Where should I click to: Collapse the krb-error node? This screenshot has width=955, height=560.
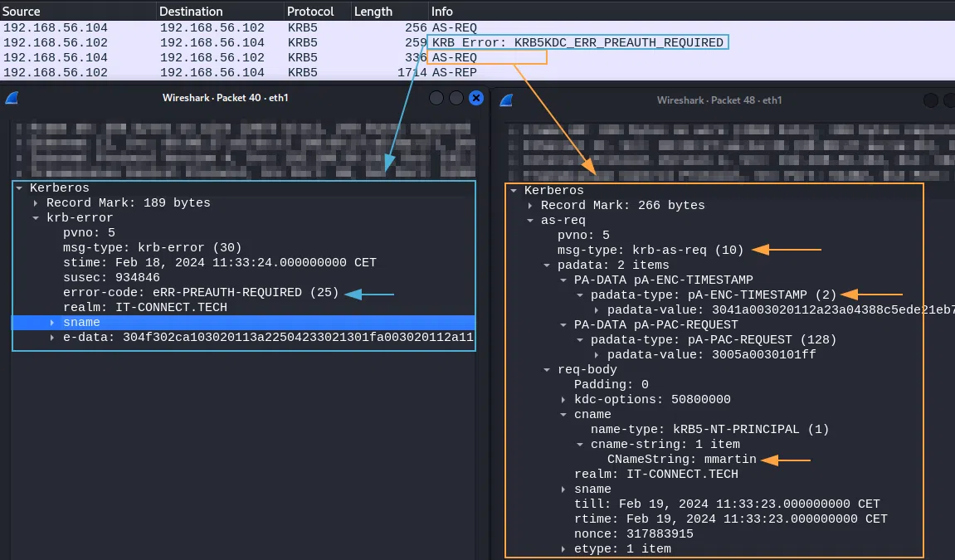(36, 218)
